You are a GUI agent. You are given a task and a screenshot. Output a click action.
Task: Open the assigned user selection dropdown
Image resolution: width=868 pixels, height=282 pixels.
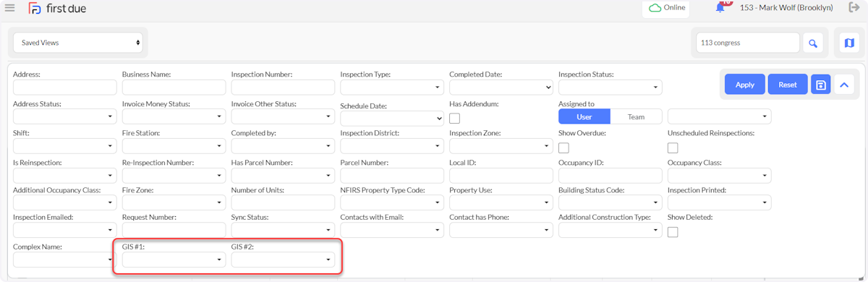tap(720, 116)
